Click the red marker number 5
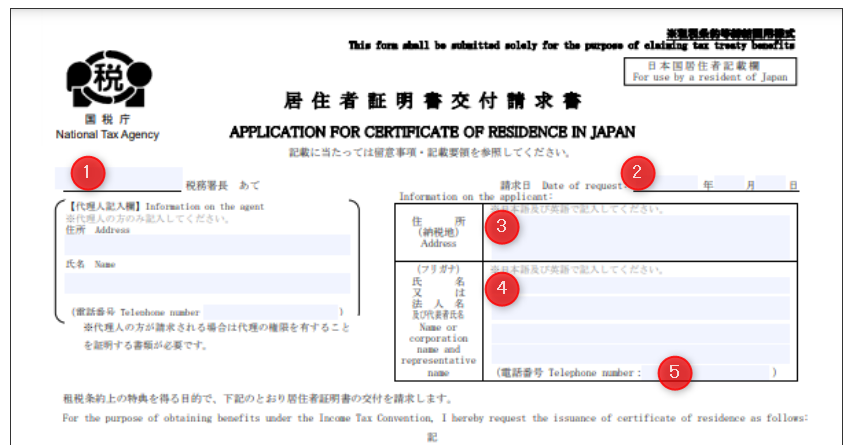Image resolution: width=854 pixels, height=445 pixels. point(675,371)
